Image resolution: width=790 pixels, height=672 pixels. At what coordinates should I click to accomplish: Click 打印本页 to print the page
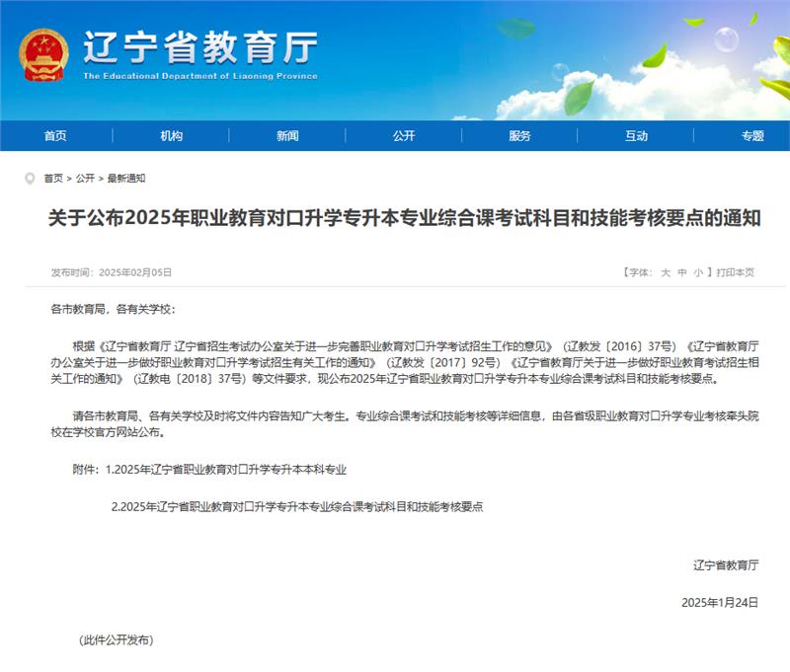[x=735, y=272]
